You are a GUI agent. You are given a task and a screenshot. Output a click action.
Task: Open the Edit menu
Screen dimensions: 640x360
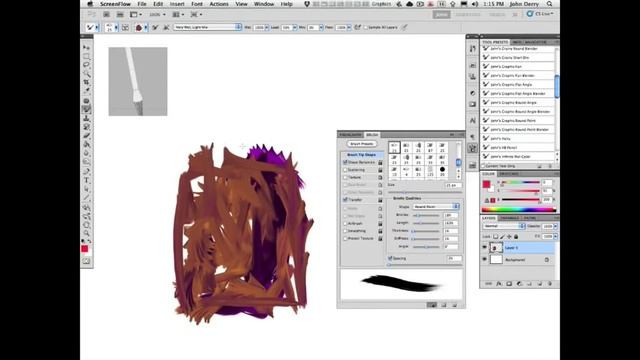158,4
